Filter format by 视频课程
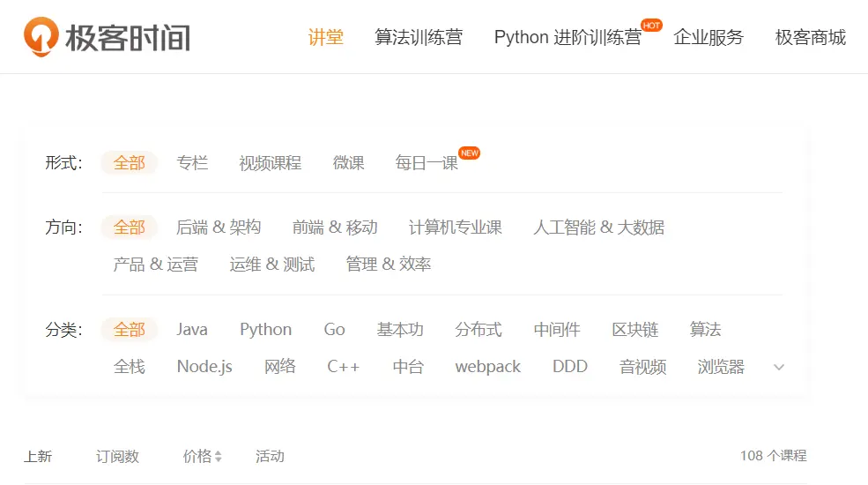The image size is (868, 485). coord(271,163)
